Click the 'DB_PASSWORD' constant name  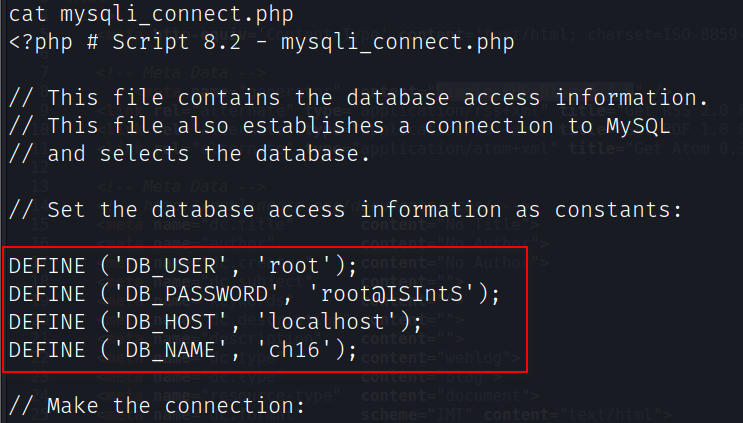197,294
